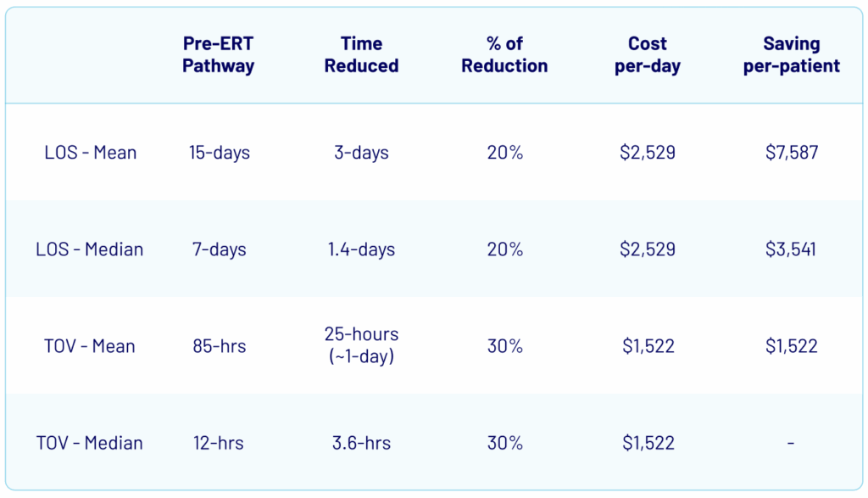
Task: Click the dash in the TOV - Median row
Action: tap(791, 443)
